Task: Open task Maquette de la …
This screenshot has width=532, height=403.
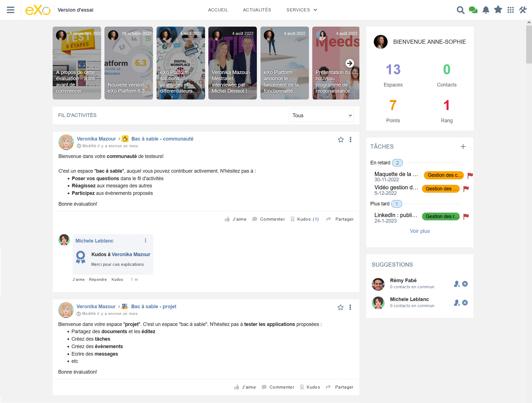Action: click(x=396, y=174)
